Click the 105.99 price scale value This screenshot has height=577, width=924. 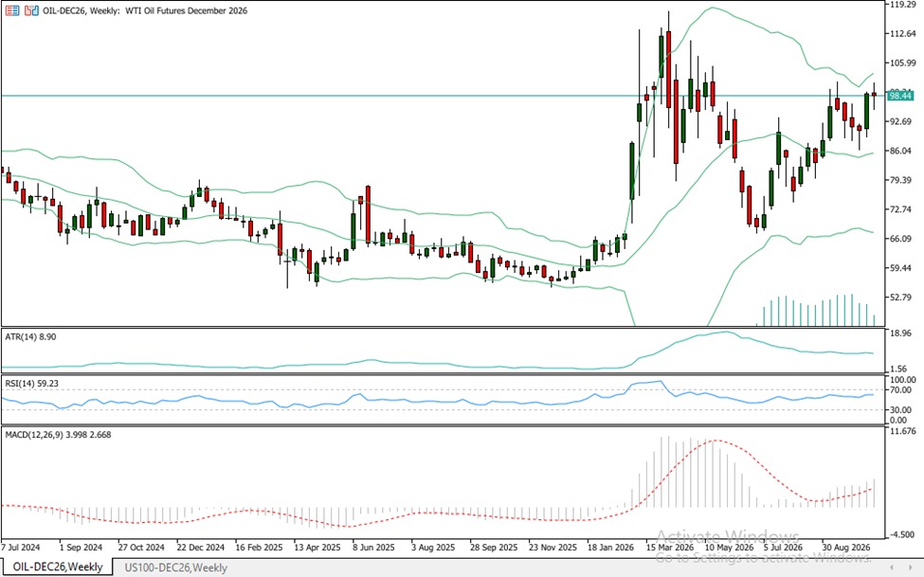pyautogui.click(x=903, y=63)
